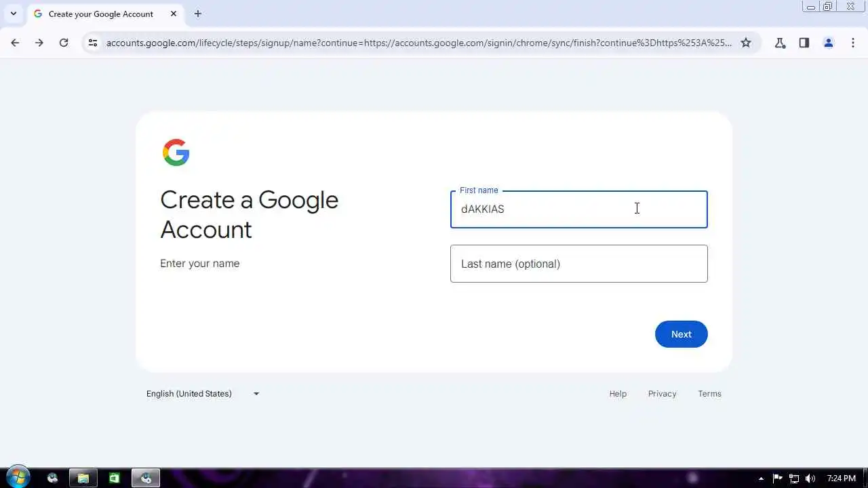This screenshot has height=488, width=868.
Task: Open Action Center flag icon in tray
Action: 778,479
